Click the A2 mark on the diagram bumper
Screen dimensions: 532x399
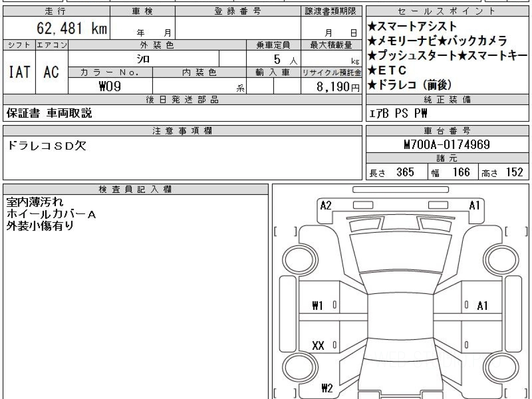pos(326,206)
